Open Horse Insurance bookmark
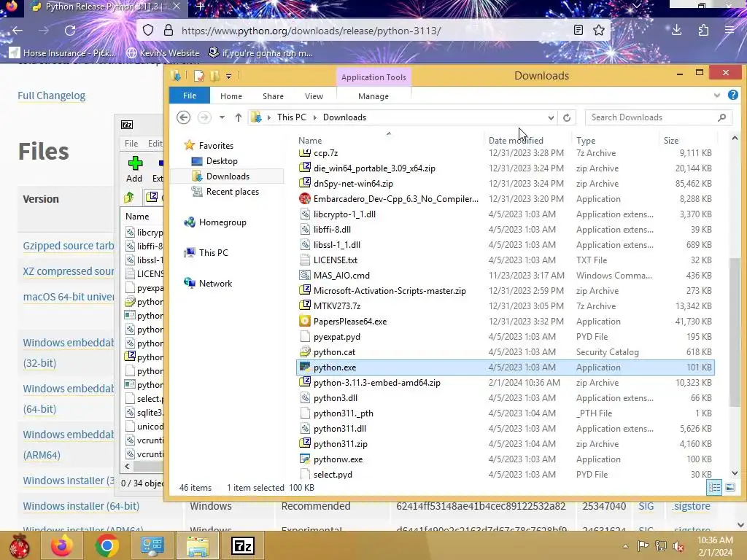The height and width of the screenshot is (560, 747). (x=63, y=52)
